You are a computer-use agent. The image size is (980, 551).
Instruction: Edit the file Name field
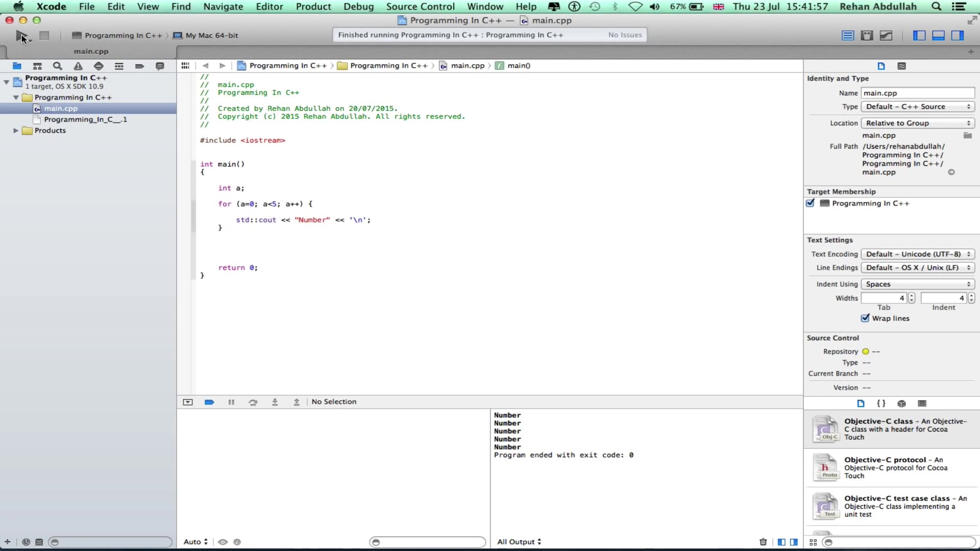[x=917, y=93]
